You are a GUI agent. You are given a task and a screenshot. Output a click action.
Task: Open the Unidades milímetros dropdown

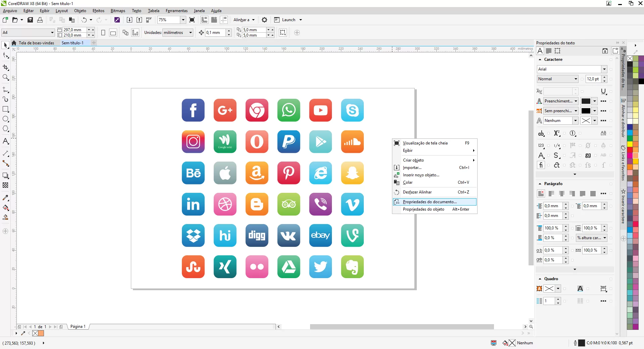click(x=191, y=33)
